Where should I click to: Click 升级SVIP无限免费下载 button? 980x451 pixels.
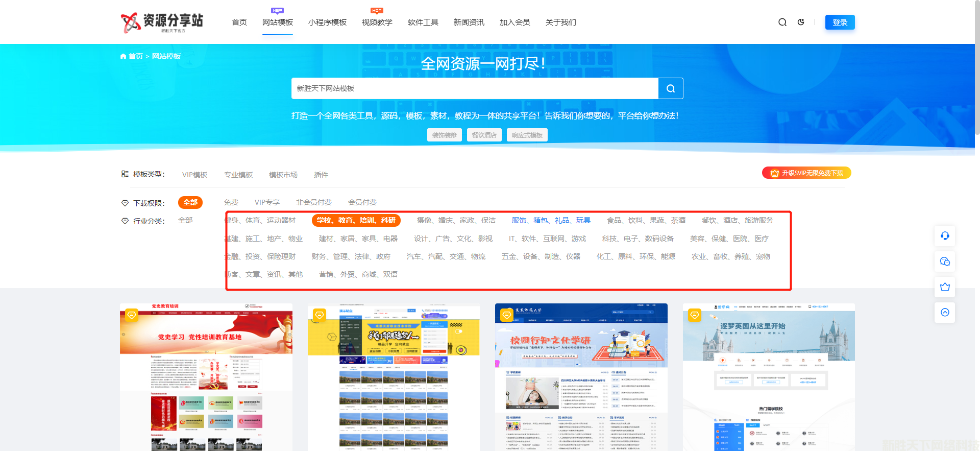806,173
